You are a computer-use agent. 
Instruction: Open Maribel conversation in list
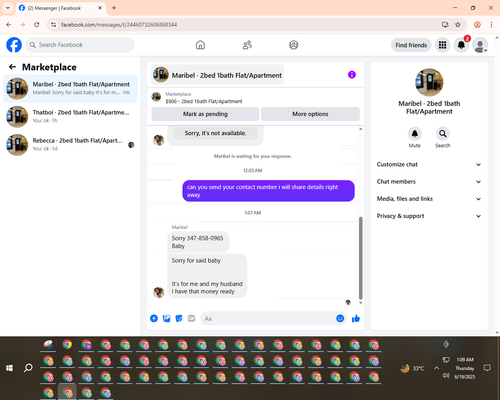pyautogui.click(x=70, y=89)
